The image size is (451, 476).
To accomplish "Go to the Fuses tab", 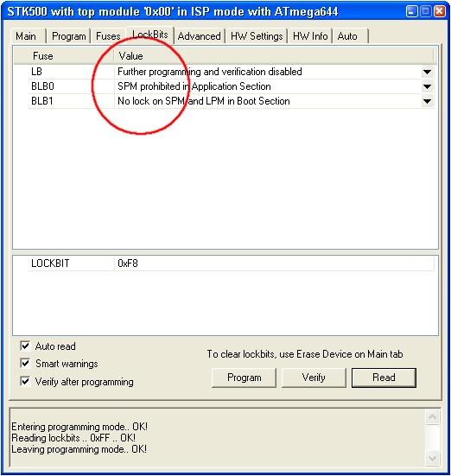I will (108, 36).
